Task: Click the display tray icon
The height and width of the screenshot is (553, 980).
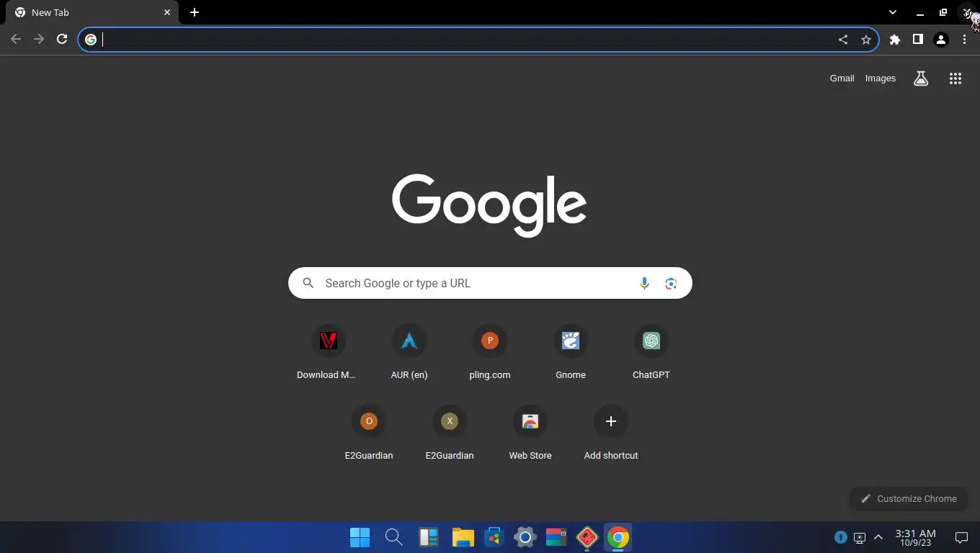Action: [x=860, y=537]
